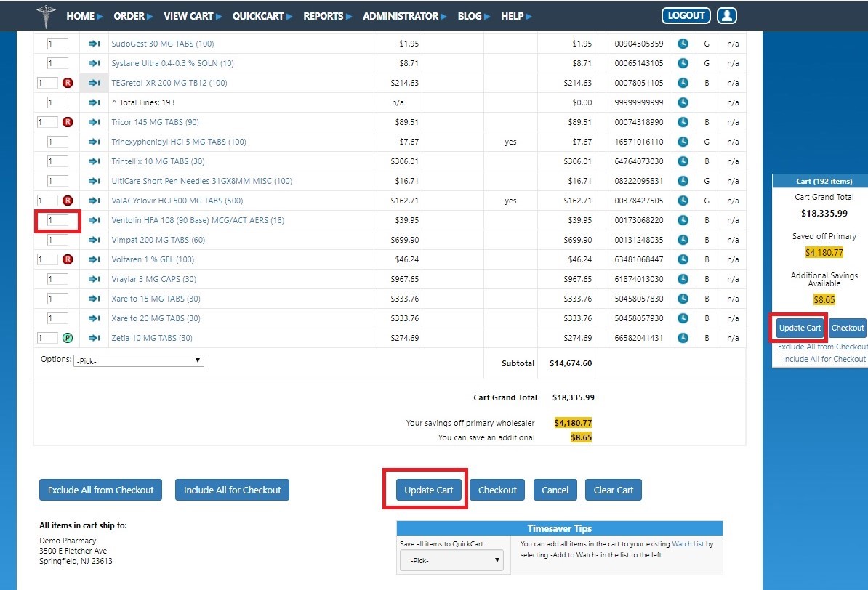The width and height of the screenshot is (868, 590).
Task: Open the Trintellix 10 MG TABS link
Action: 158,161
